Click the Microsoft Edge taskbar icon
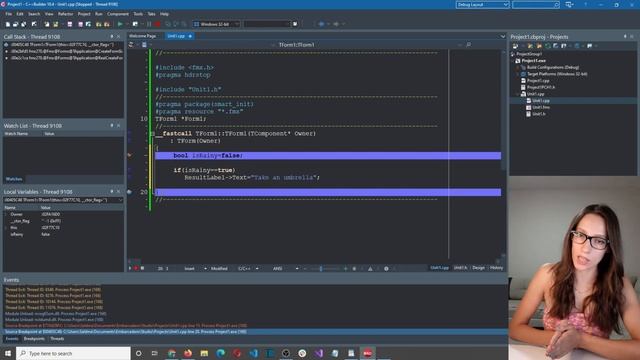 [220, 353]
